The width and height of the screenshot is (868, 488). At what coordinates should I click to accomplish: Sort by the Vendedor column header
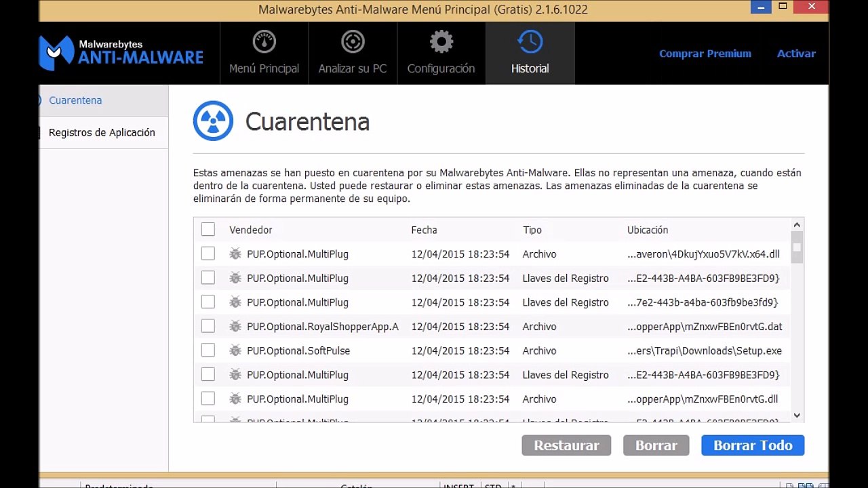251,230
